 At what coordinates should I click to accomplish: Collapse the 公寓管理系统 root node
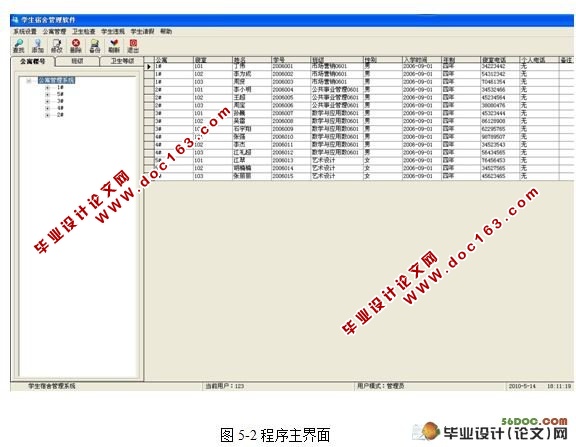(x=29, y=80)
